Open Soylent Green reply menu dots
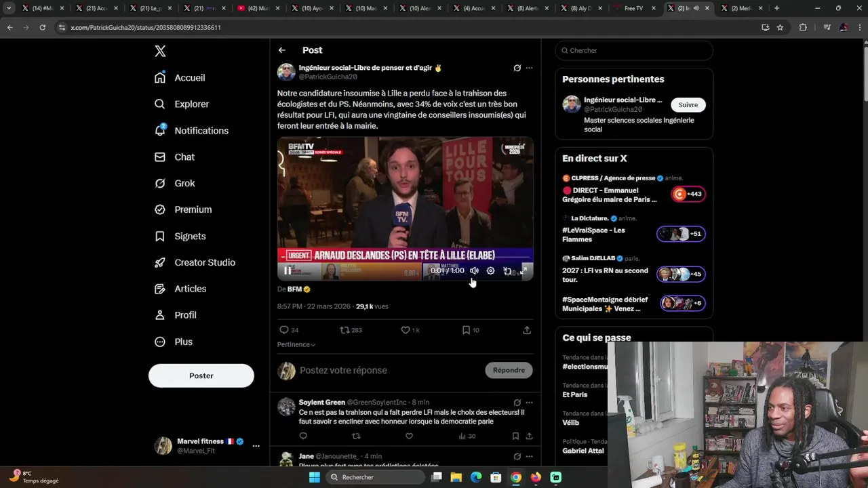The image size is (868, 488). point(529,403)
